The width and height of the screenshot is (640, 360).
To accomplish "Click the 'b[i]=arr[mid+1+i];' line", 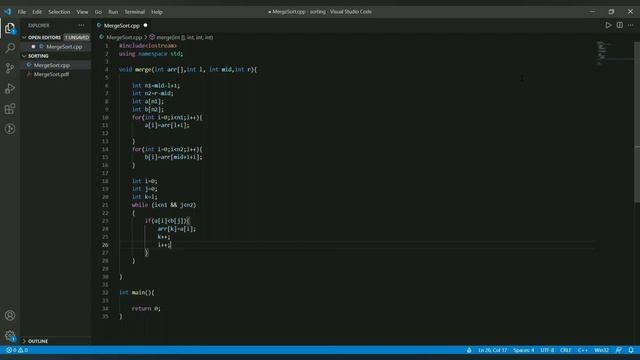I will pyautogui.click(x=173, y=157).
